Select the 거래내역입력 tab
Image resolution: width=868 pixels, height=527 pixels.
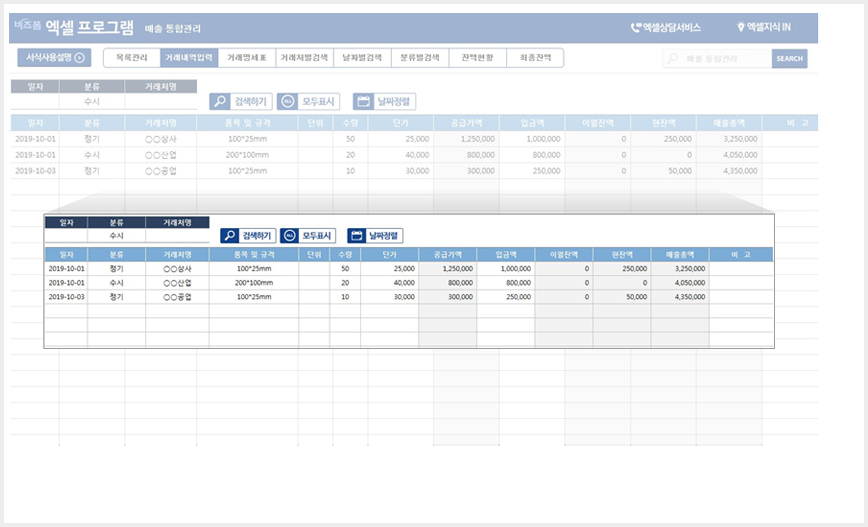coord(189,58)
